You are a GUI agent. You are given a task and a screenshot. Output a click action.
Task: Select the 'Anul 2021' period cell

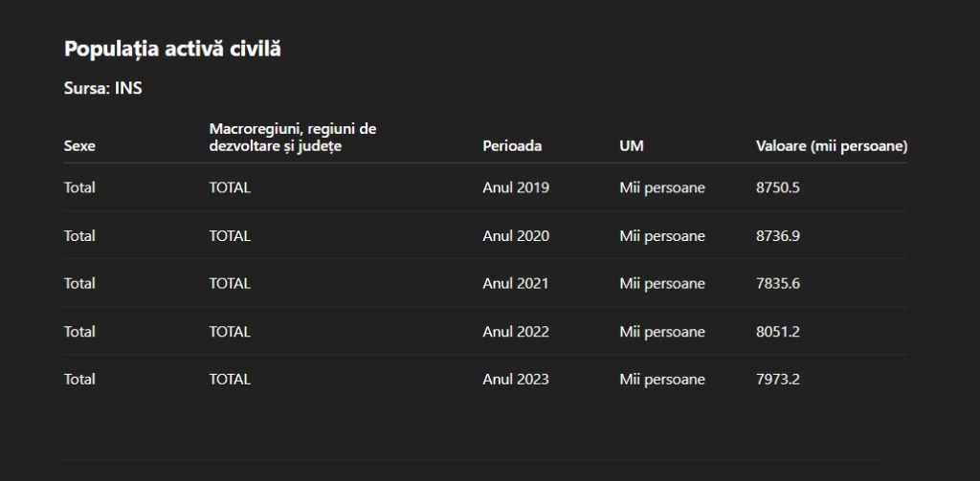(x=516, y=283)
